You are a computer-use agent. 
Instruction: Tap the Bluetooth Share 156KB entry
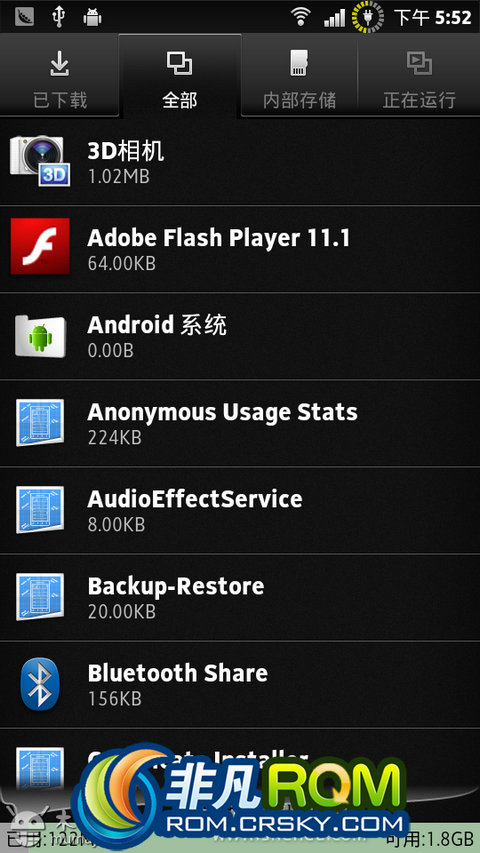tap(240, 684)
